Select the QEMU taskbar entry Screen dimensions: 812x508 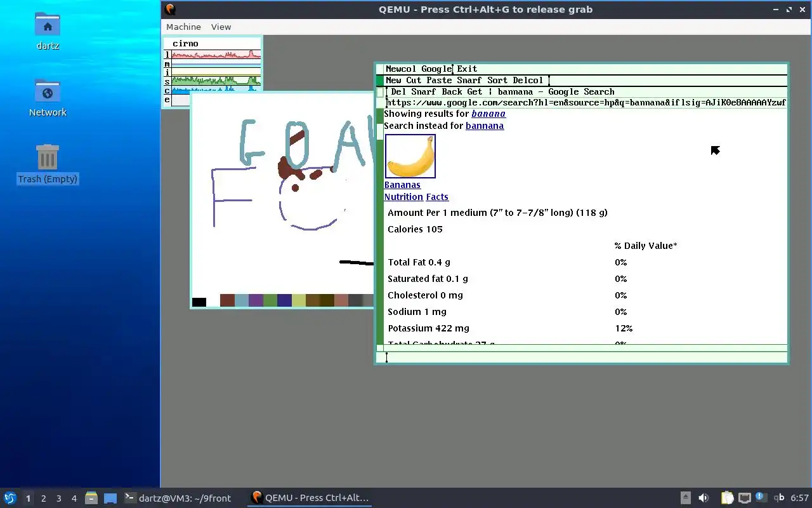point(310,498)
